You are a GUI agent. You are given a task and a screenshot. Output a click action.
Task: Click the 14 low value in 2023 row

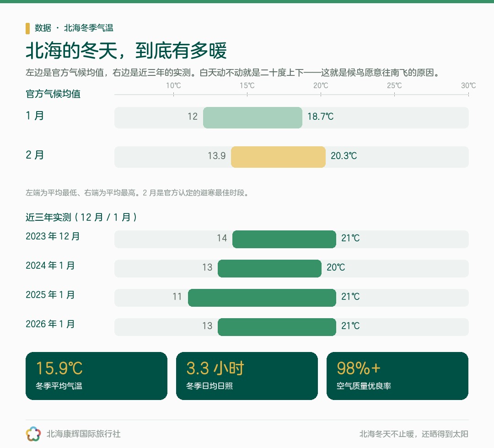point(222,238)
